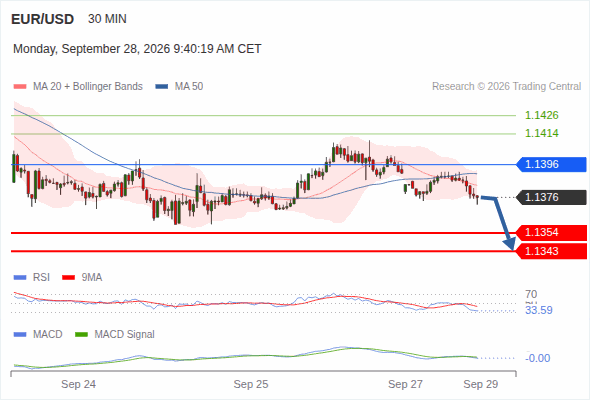Select the MACD legend label
This screenshot has width=590, height=400.
pos(47,335)
